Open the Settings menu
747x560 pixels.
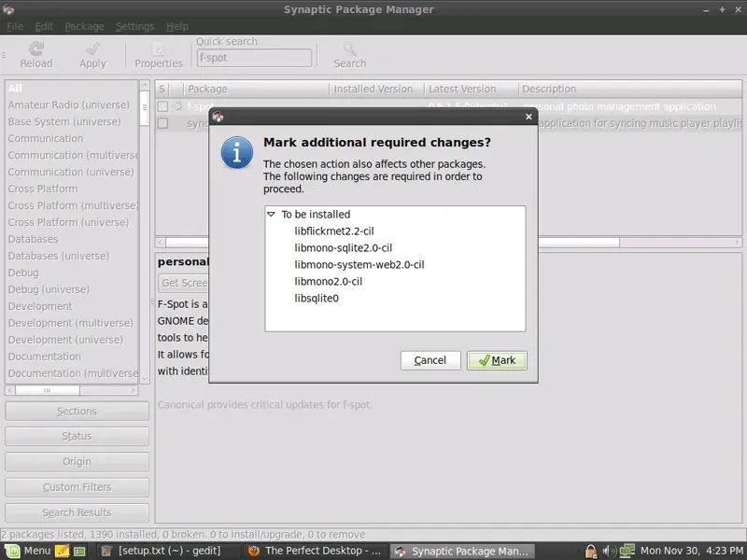pos(134,27)
